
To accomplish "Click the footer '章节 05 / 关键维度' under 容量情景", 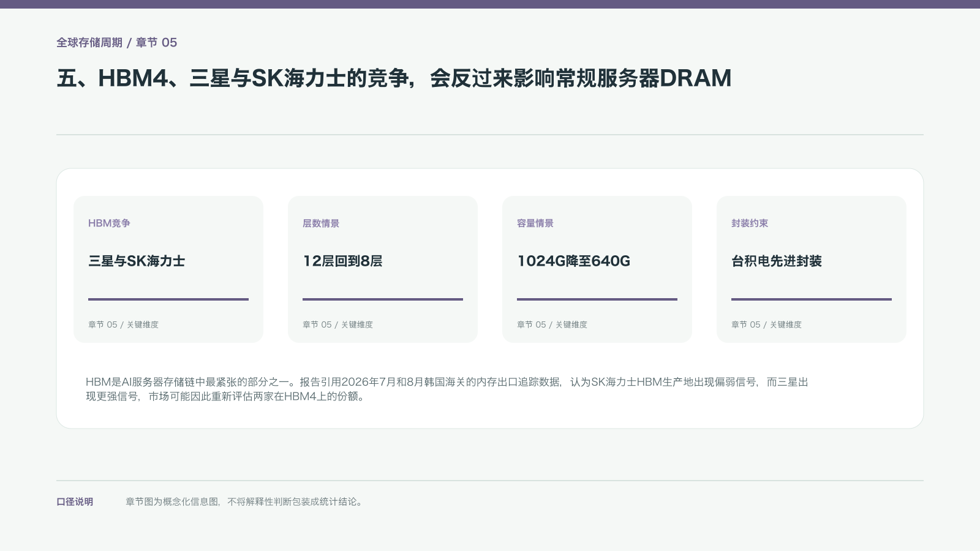I will 552,324.
